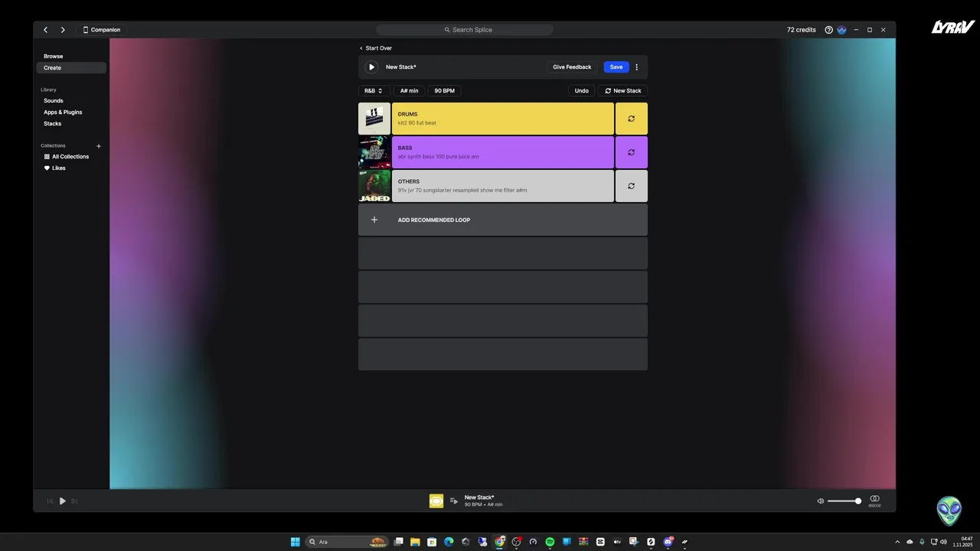
Task: Refresh the DRUMS loop
Action: click(x=632, y=119)
